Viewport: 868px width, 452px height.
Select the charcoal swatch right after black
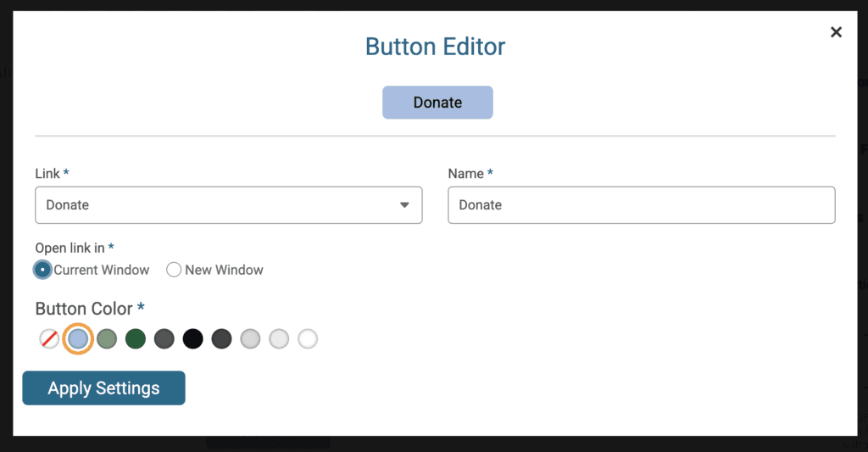(221, 338)
